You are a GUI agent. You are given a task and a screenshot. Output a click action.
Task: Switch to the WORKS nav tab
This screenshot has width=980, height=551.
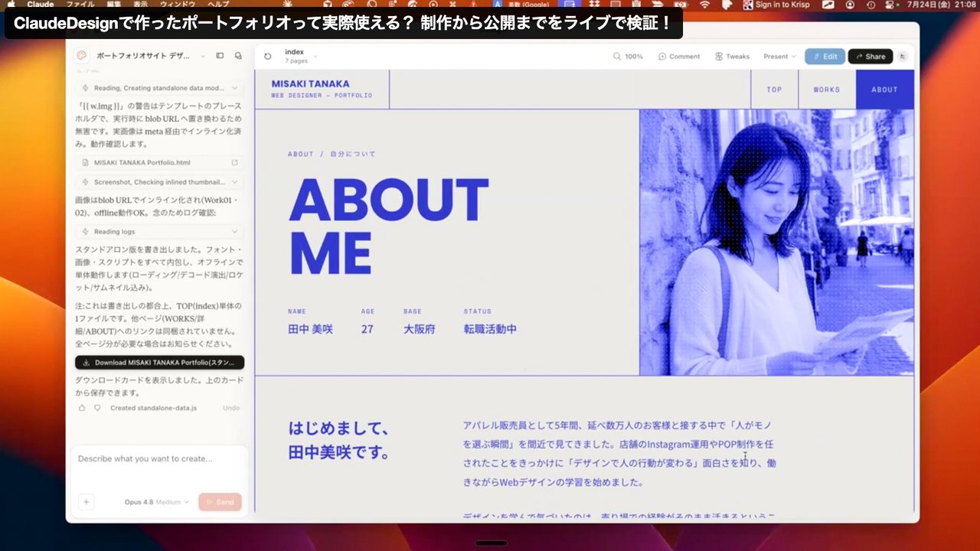(827, 90)
